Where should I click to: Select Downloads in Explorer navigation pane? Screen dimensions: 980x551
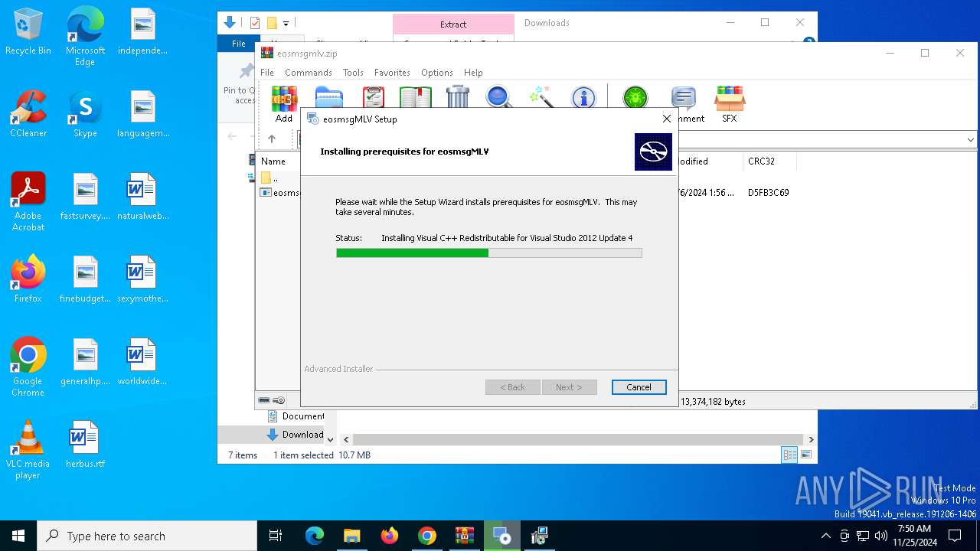[297, 434]
